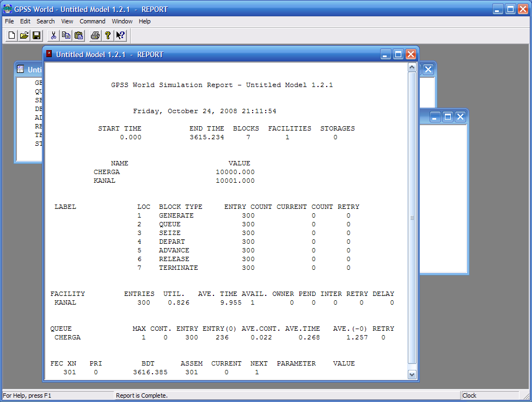This screenshot has width=532, height=402.
Task: Minimize the REPORT child window
Action: (386, 54)
